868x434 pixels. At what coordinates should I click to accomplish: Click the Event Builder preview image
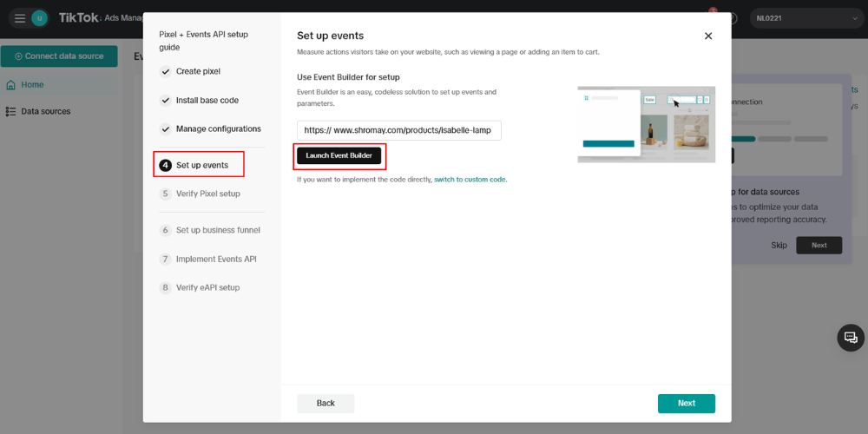(646, 124)
